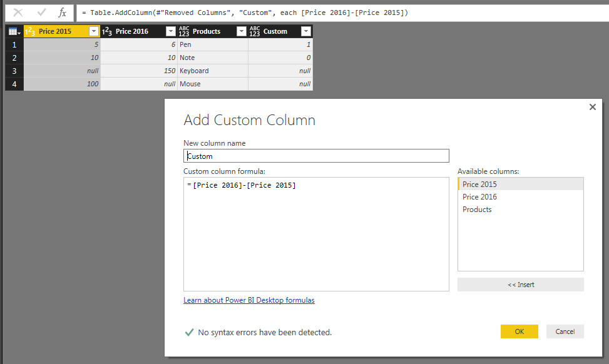Click the Custom null cell in Keyboard row
The image size is (609, 364).
(x=280, y=71)
